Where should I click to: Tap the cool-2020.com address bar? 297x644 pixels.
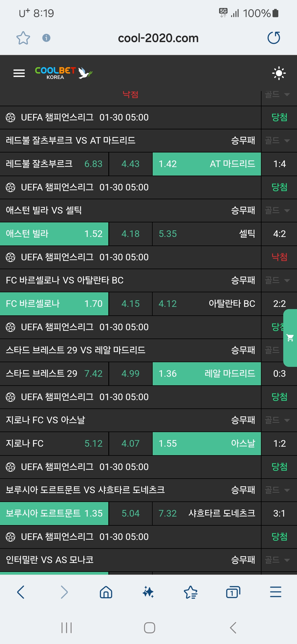coord(158,38)
